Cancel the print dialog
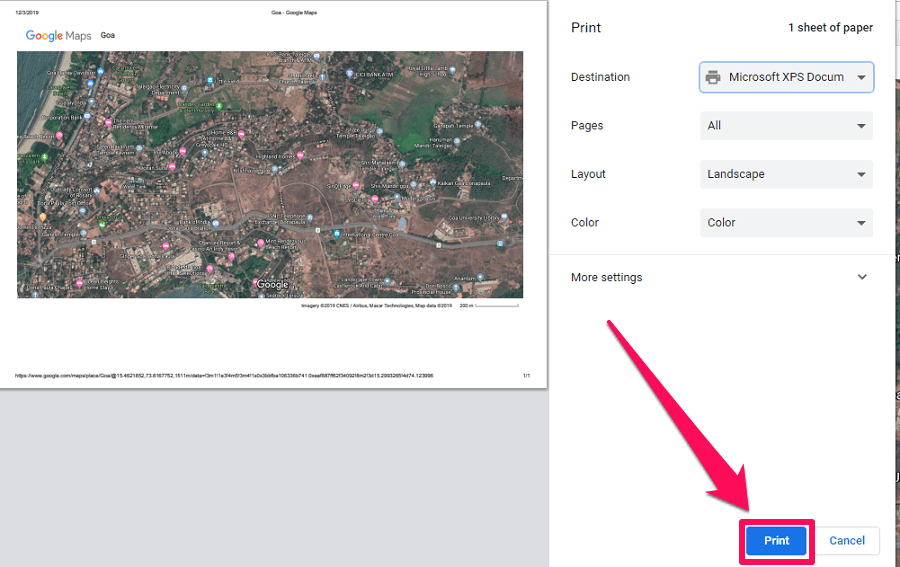This screenshot has width=900, height=567. pos(846,540)
